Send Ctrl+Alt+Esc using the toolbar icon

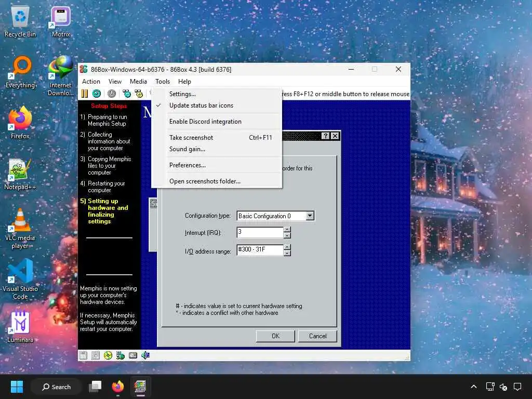pyautogui.click(x=139, y=94)
